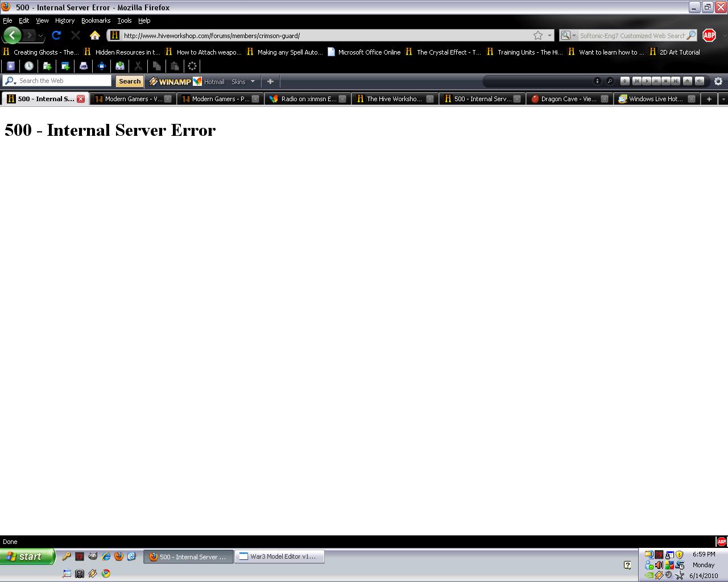Click the Adblock Plus icon in the status bar

pos(721,542)
